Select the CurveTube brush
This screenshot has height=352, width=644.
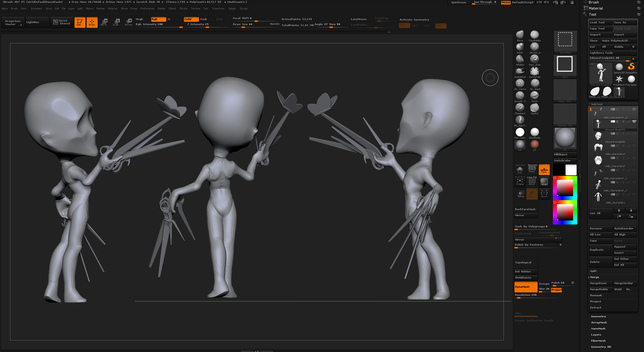[534, 72]
